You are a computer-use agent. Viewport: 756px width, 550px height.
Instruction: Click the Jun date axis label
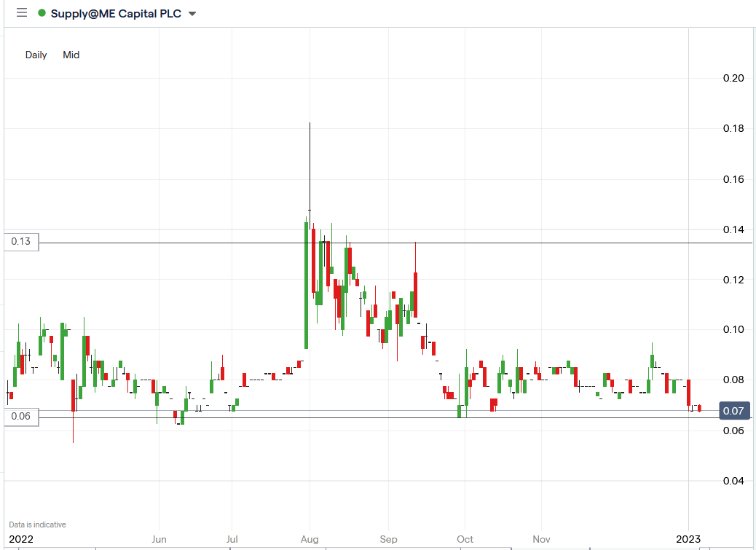pos(159,539)
